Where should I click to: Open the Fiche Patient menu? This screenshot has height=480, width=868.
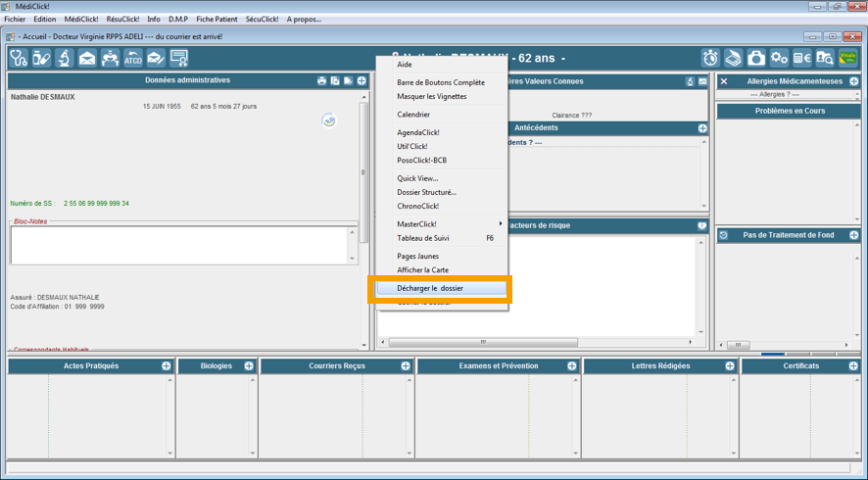point(217,19)
